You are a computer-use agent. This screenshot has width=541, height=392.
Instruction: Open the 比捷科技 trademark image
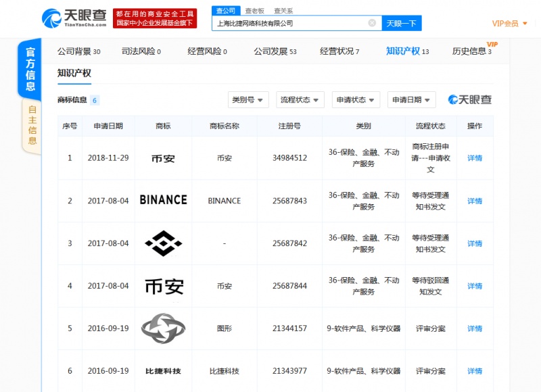[x=163, y=371]
